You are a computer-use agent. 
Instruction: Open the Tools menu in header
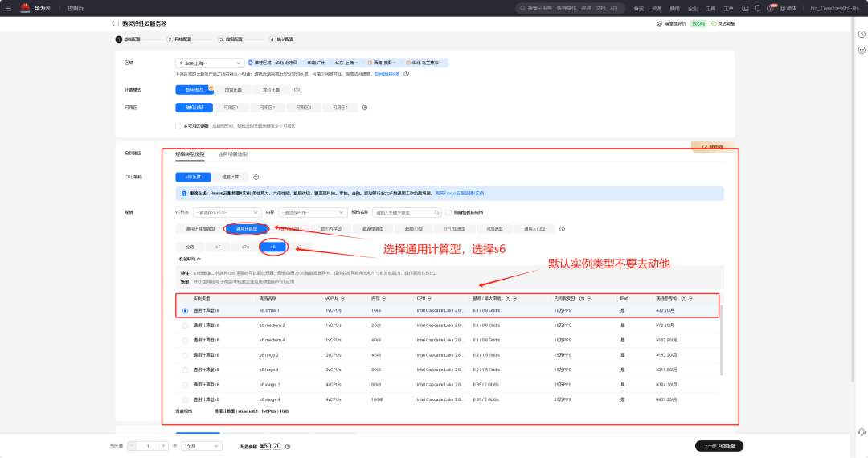point(710,8)
